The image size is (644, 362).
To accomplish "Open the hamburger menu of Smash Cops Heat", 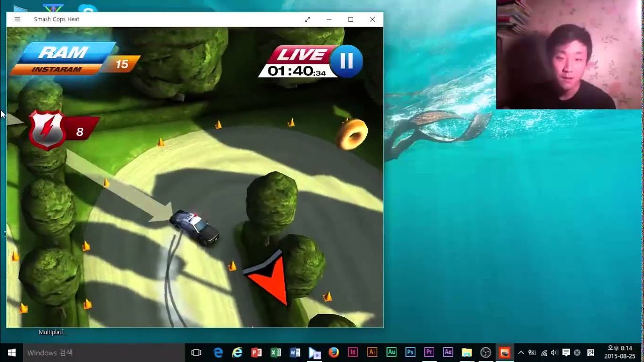I will click(x=18, y=19).
